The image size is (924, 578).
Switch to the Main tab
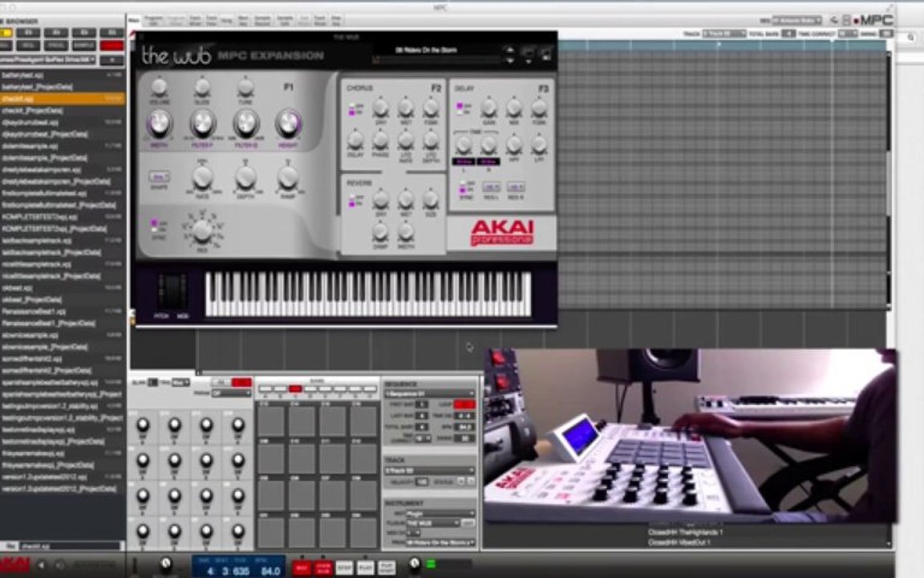[x=135, y=21]
